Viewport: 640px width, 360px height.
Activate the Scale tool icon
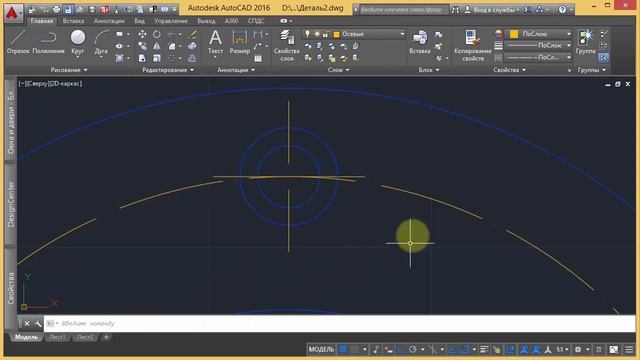click(157, 58)
